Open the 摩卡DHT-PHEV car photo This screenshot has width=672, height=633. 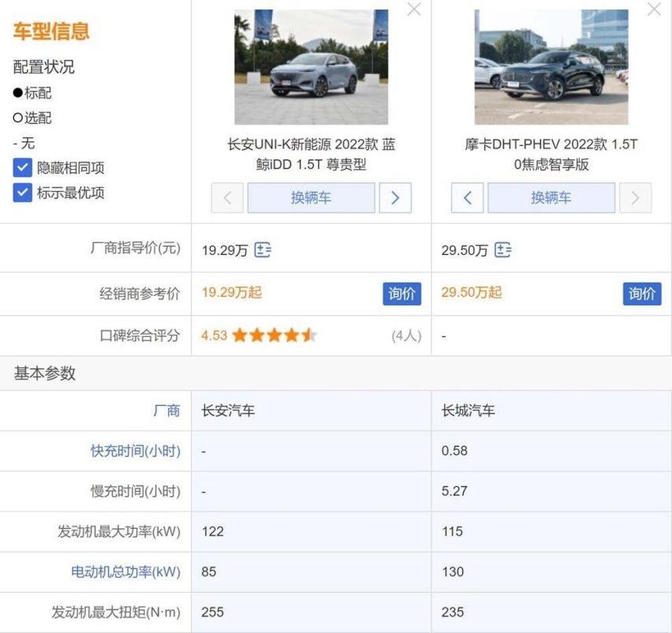click(x=551, y=67)
